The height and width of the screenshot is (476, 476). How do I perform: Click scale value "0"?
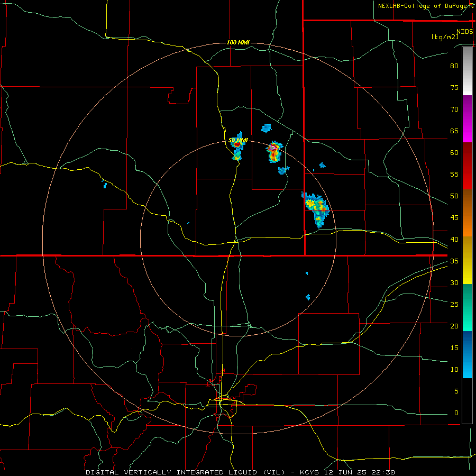tap(456, 413)
